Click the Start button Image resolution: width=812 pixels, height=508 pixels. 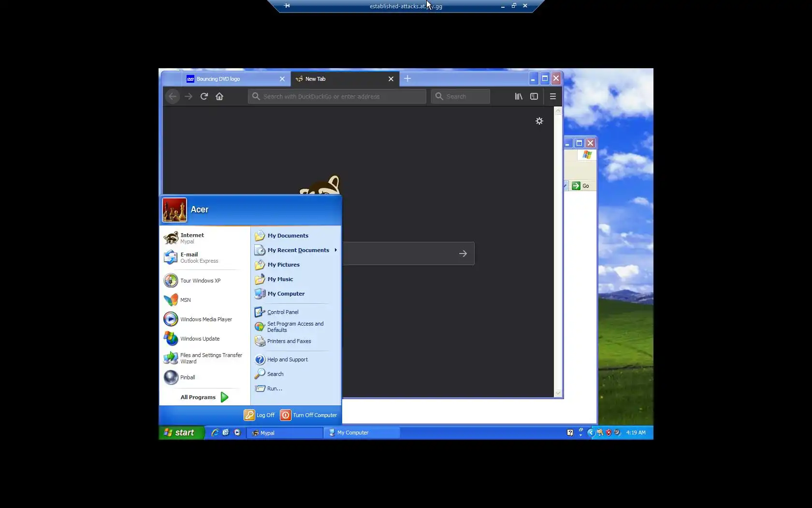181,433
